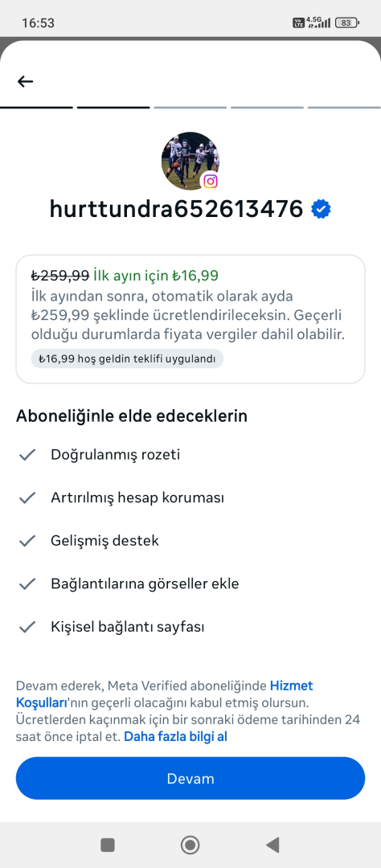The width and height of the screenshot is (381, 868).
Task: Tap the third progress step segment
Action: point(190,108)
